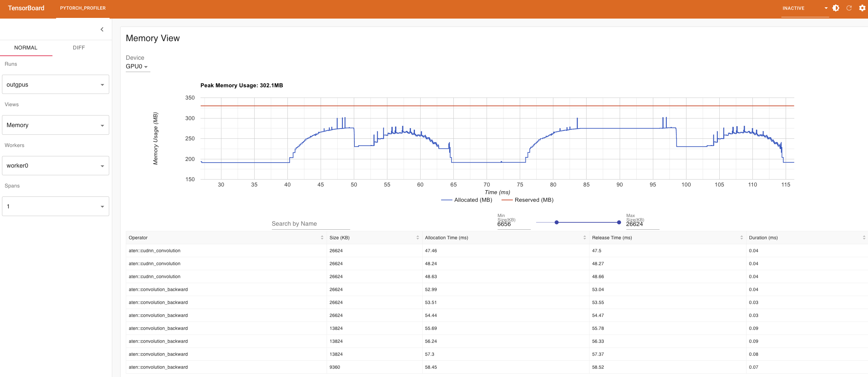Collapse the sidebar with the chevron

click(x=102, y=29)
